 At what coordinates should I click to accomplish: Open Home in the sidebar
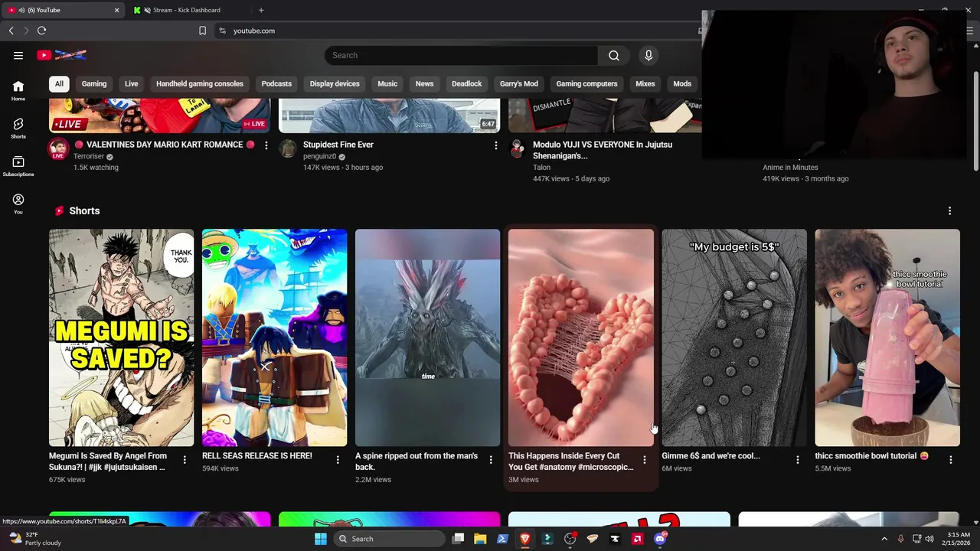click(x=18, y=90)
